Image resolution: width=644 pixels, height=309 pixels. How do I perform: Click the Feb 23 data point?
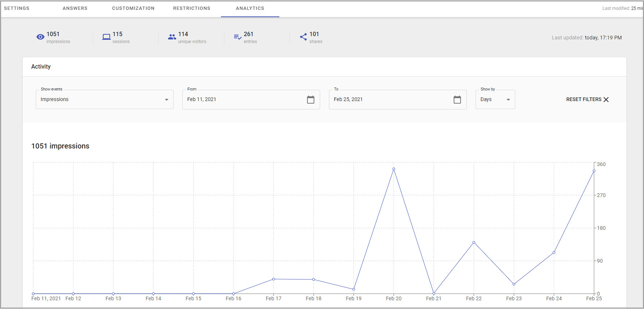[x=514, y=284]
